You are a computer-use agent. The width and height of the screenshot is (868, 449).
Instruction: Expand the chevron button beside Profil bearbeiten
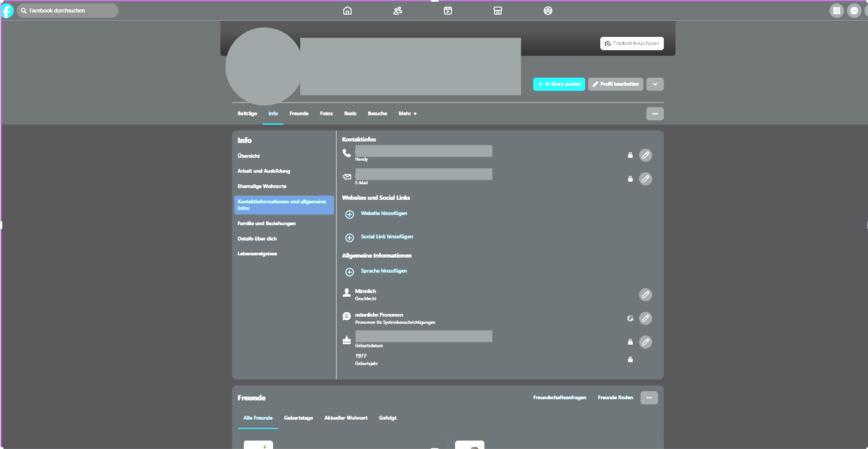(x=655, y=84)
